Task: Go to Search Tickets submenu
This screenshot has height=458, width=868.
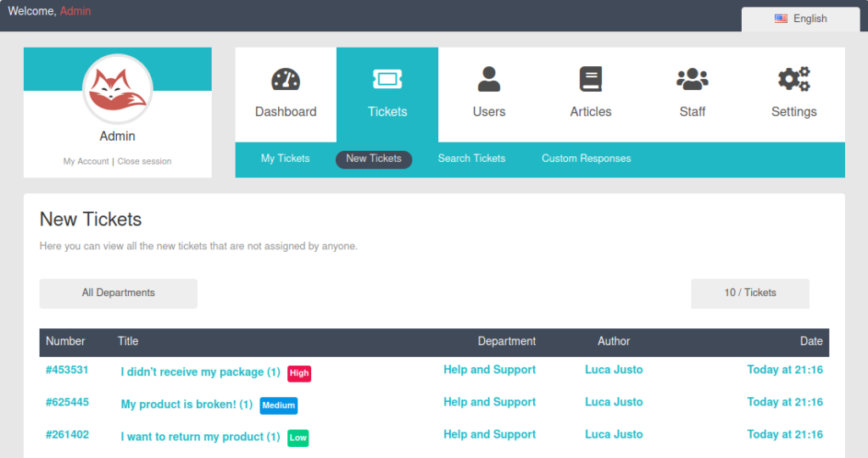Action: tap(471, 159)
